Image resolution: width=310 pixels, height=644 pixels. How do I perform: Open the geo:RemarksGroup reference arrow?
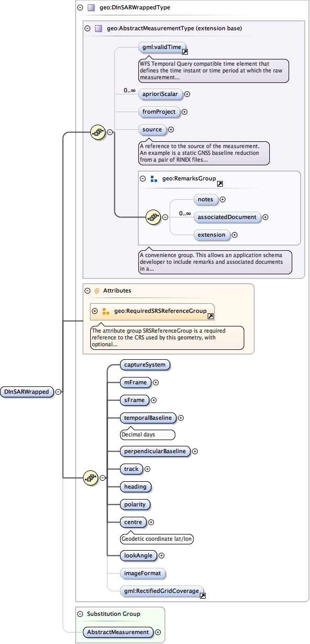pyautogui.click(x=220, y=184)
